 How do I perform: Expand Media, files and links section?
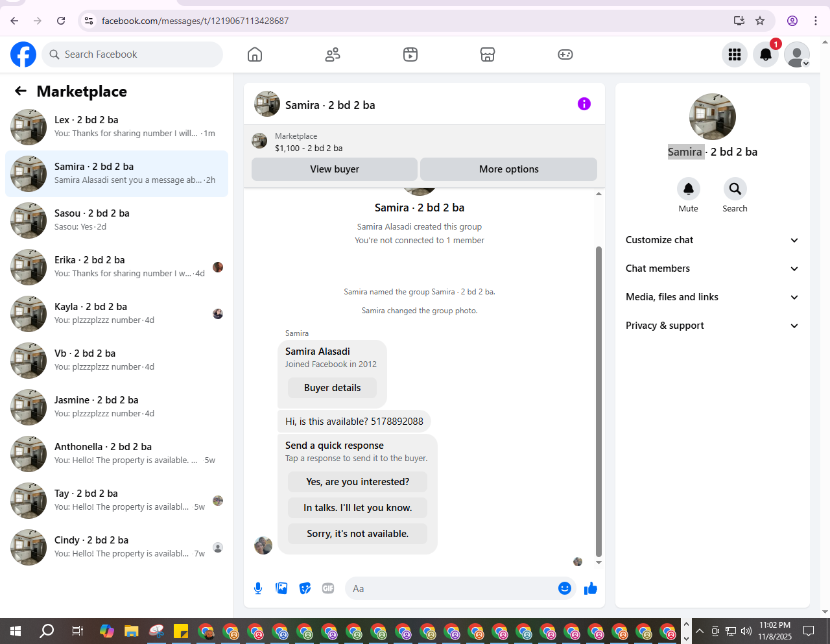(712, 297)
